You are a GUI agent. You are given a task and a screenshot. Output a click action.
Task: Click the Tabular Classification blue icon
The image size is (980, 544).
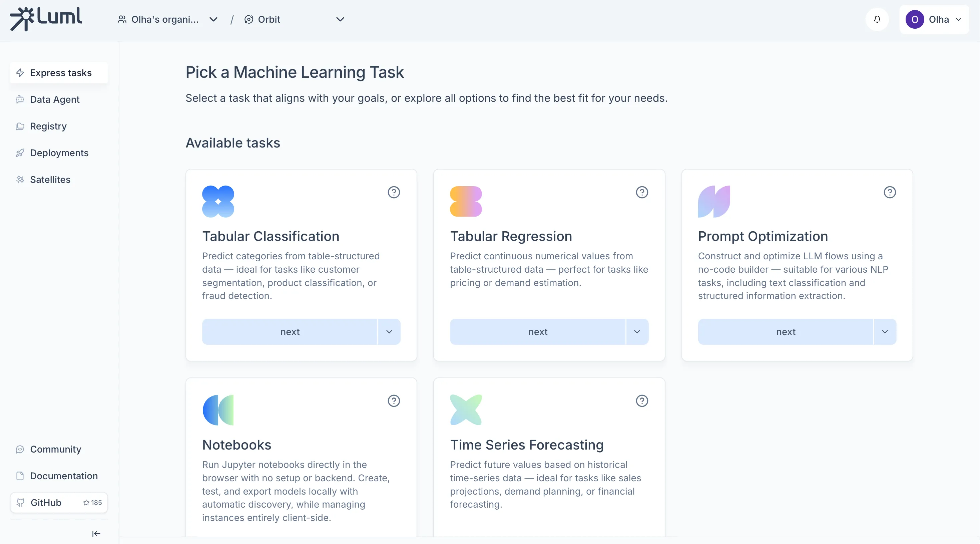point(218,201)
